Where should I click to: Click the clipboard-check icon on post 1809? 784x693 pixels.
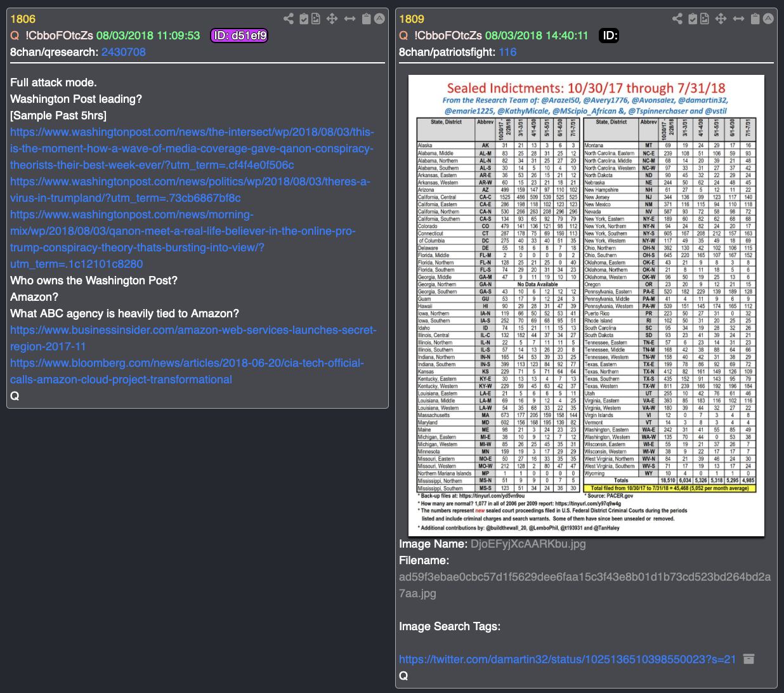point(693,19)
